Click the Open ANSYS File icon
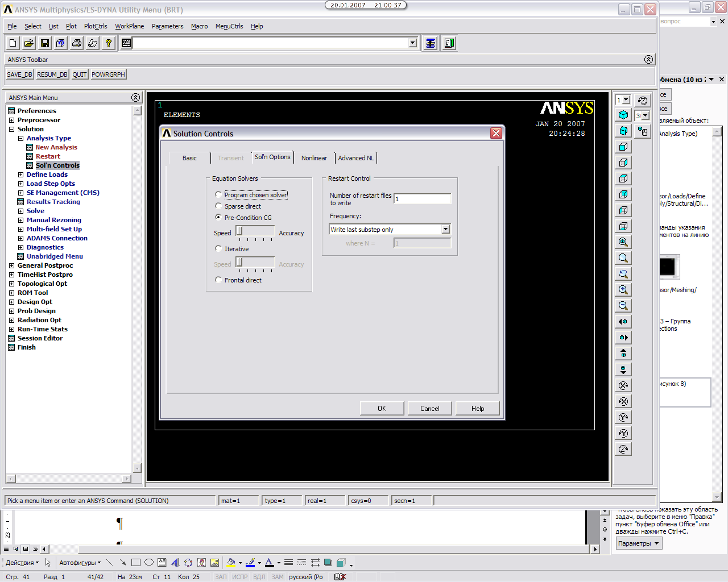Screen dimensions: 728x582 point(29,43)
